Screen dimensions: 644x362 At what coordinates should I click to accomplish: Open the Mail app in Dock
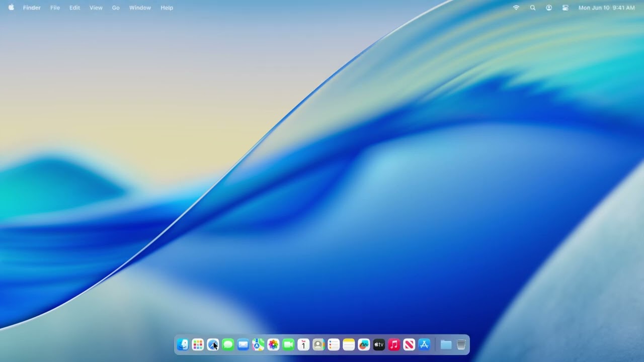[x=243, y=344]
